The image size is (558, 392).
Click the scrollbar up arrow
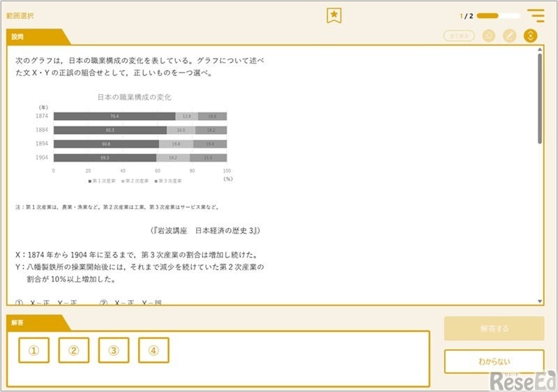540,50
